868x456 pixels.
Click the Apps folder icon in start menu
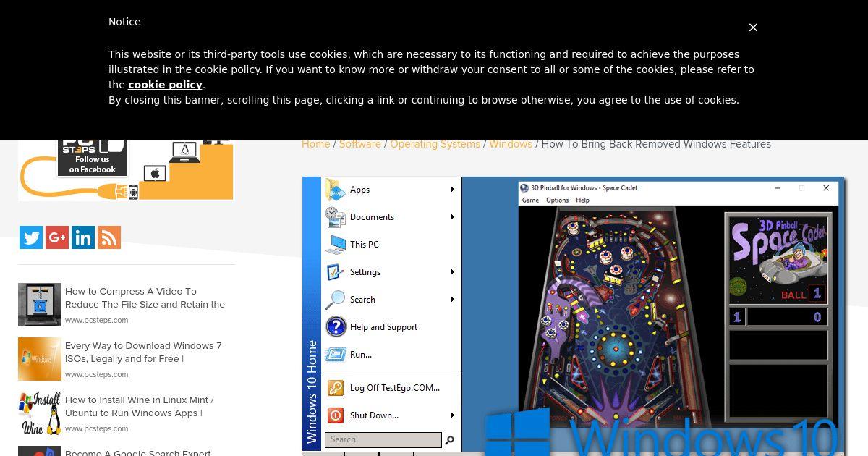tap(336, 190)
